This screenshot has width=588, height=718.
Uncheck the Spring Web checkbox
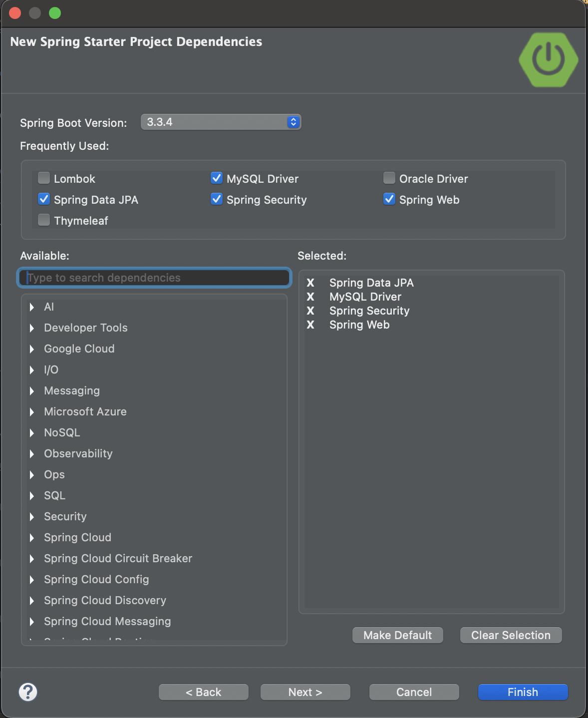point(389,199)
